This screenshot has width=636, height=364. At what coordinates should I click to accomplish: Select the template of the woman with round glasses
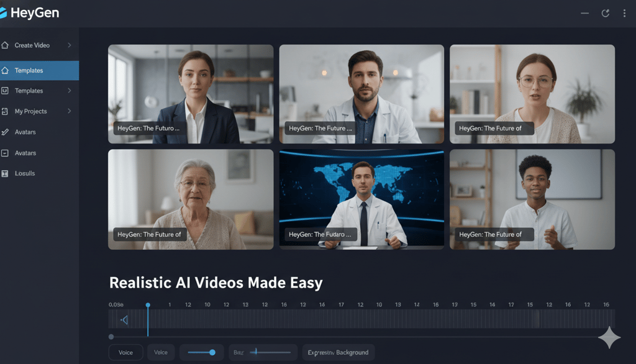532,94
